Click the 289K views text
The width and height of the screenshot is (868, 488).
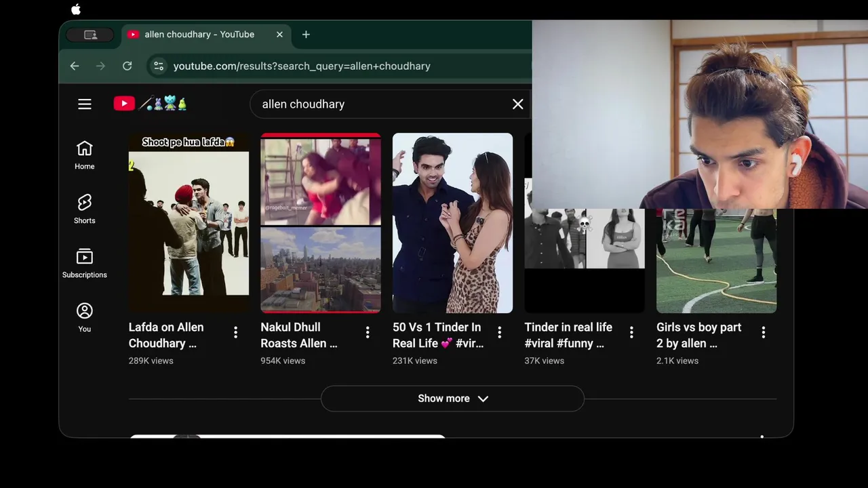pos(151,361)
